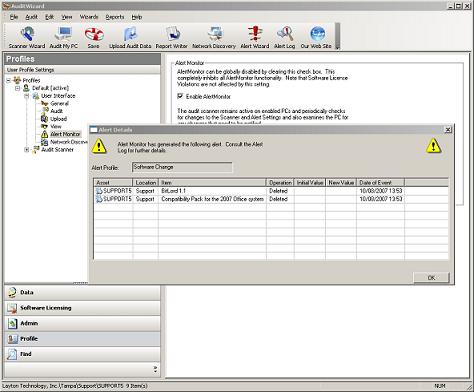Sort by Date of Event column
Image resolution: width=474 pixels, height=392 pixels.
tap(380, 183)
